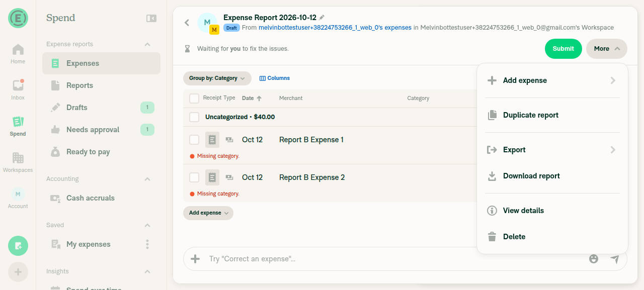Select View details in the More menu
644x290 pixels.
(552, 211)
